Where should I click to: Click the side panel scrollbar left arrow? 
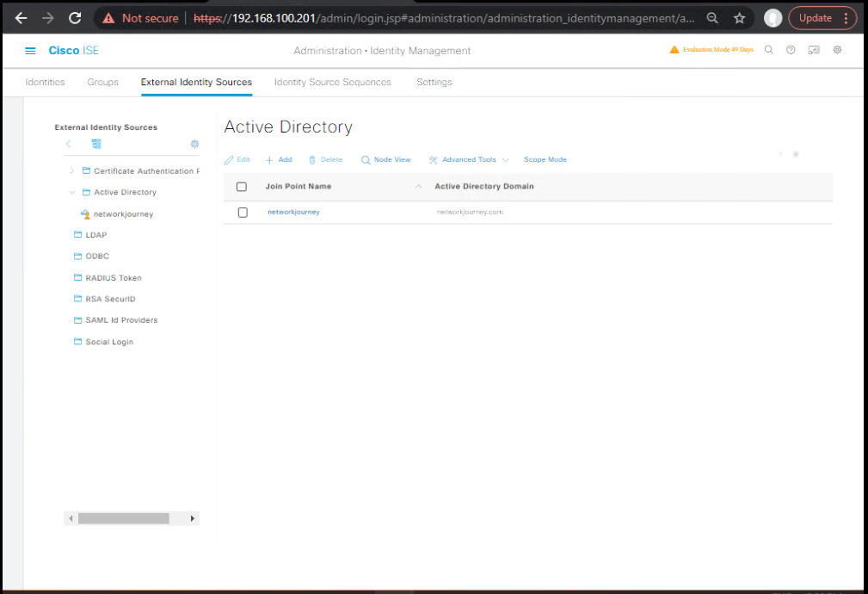pyautogui.click(x=71, y=518)
